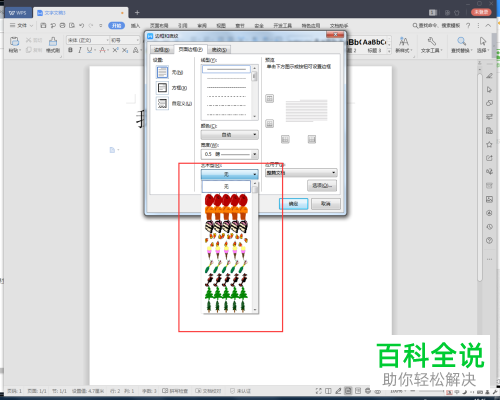
Task: Switch to the Shading tab in dialog
Action: click(x=219, y=50)
